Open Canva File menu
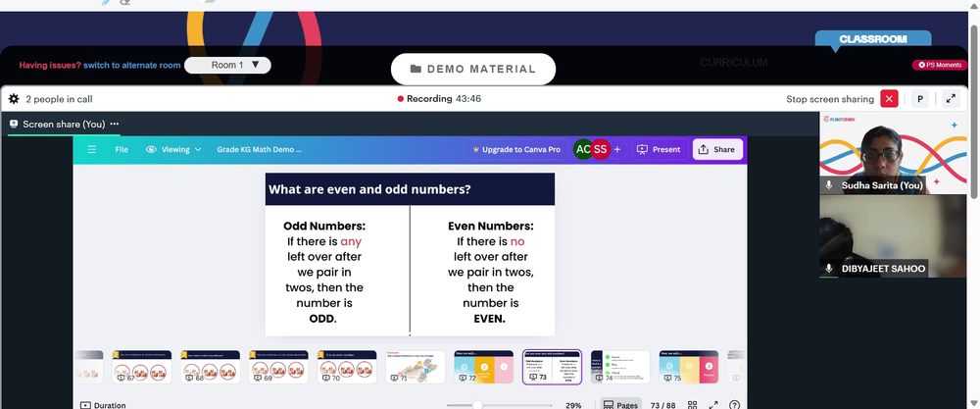Image resolution: width=980 pixels, height=409 pixels. (122, 149)
